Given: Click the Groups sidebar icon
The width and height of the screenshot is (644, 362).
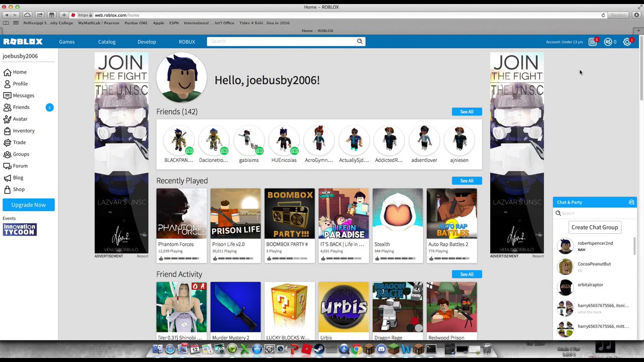Looking at the screenshot, I should 7,154.
